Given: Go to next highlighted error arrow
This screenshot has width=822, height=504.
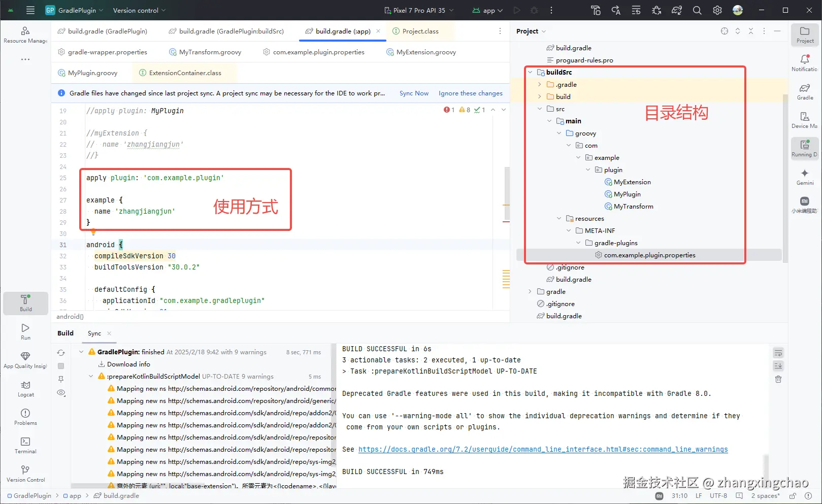Looking at the screenshot, I should [x=504, y=110].
